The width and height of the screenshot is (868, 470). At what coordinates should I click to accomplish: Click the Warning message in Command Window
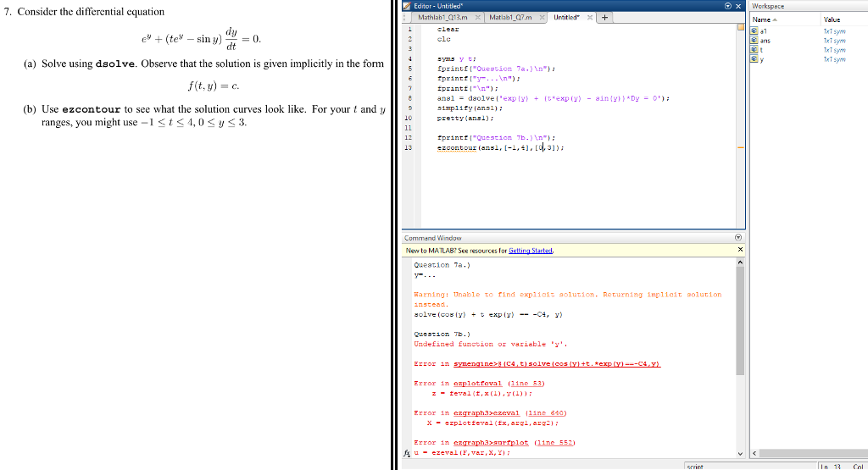tap(567, 299)
